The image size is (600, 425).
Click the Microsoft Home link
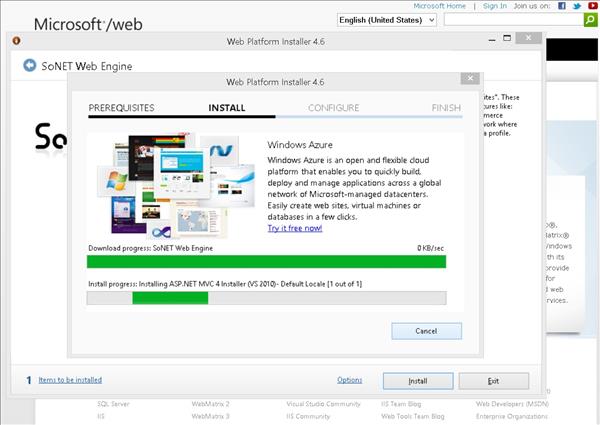[440, 6]
